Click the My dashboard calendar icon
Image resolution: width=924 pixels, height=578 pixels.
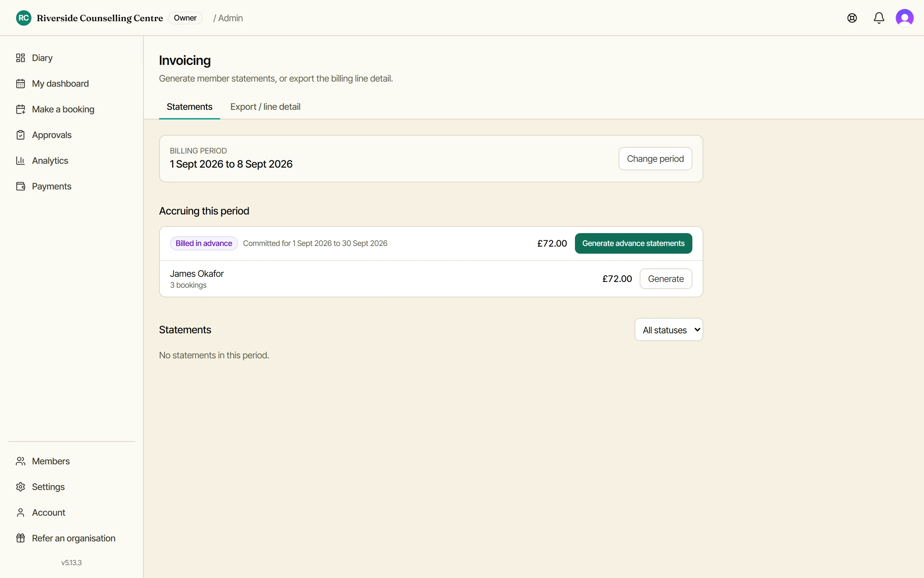(x=21, y=83)
